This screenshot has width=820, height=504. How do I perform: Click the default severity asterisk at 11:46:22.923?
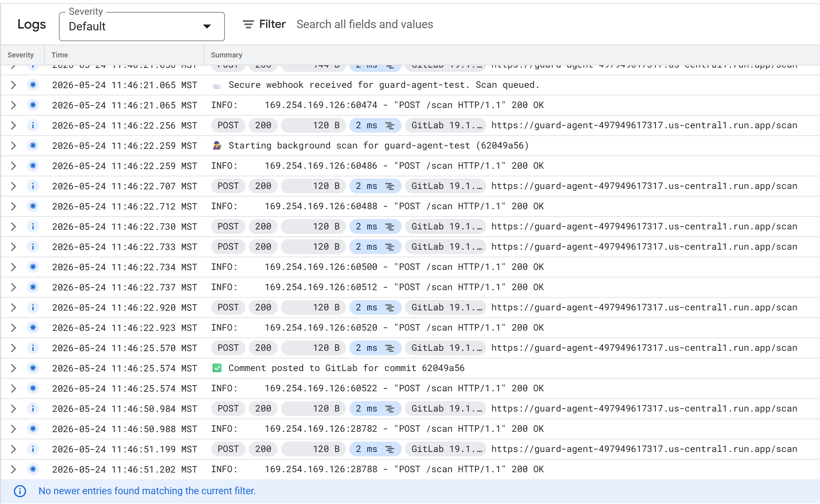[x=33, y=328]
